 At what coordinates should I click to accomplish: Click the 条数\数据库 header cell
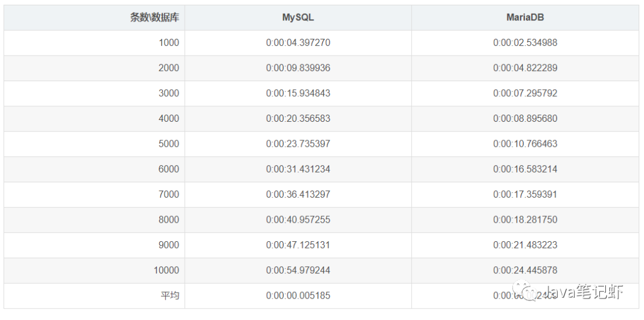(x=154, y=17)
